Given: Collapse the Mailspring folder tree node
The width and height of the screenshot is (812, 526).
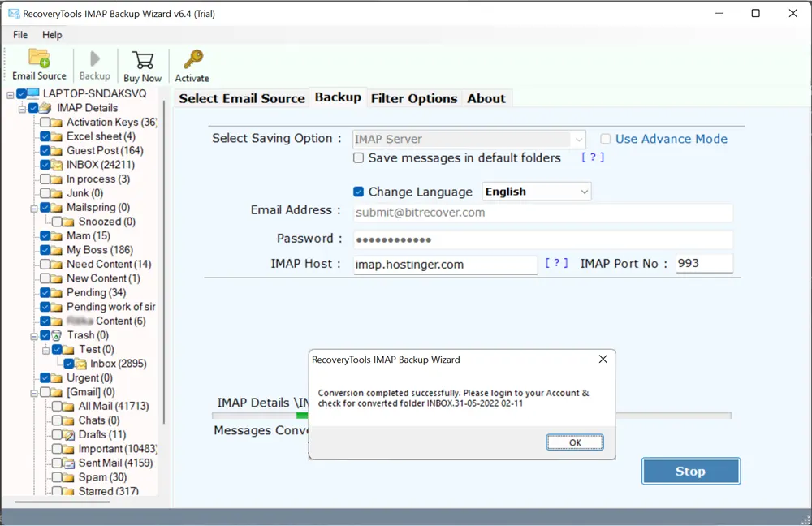Looking at the screenshot, I should click(x=34, y=208).
